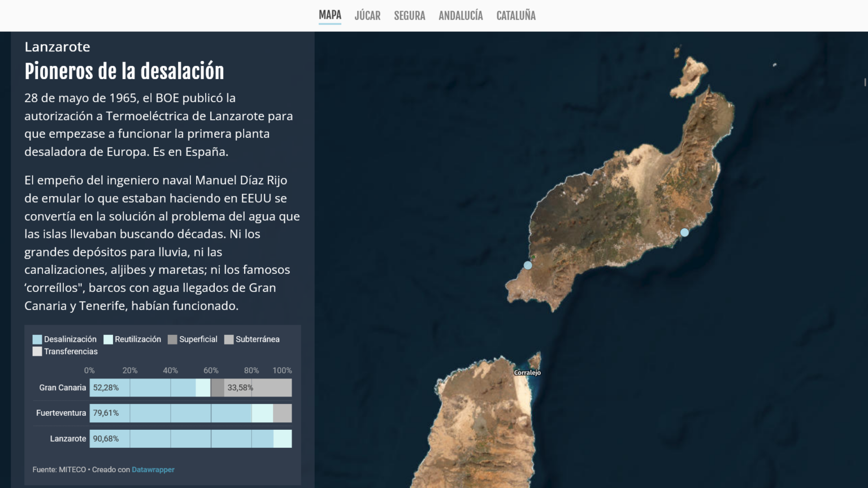
Task: Click the Transferencias legend swatch
Action: click(x=37, y=351)
